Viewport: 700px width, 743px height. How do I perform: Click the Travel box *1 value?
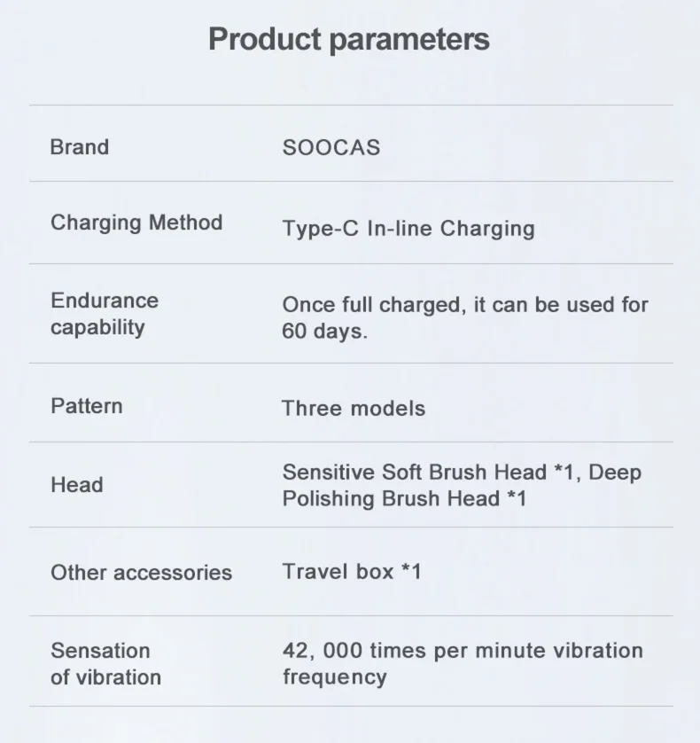[352, 572]
